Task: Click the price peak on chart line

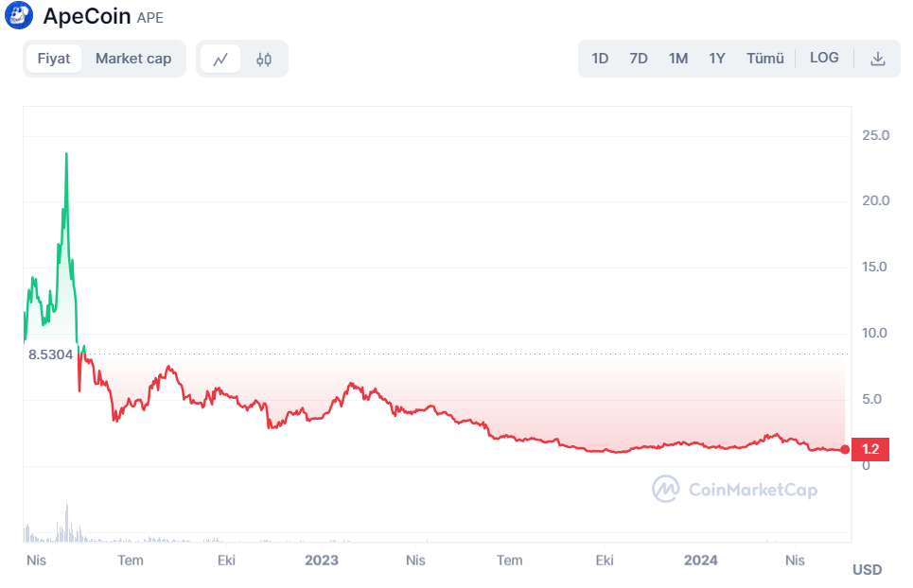Action: tap(66, 153)
